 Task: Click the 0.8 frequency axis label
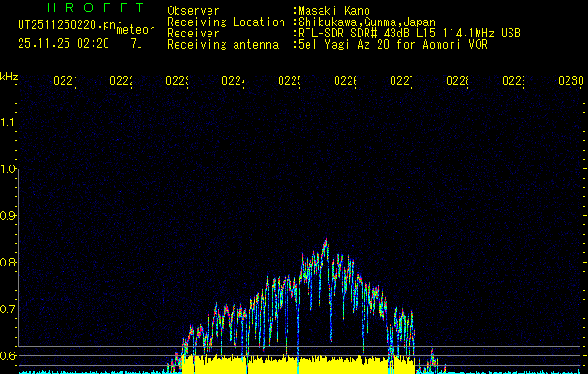tap(8, 263)
